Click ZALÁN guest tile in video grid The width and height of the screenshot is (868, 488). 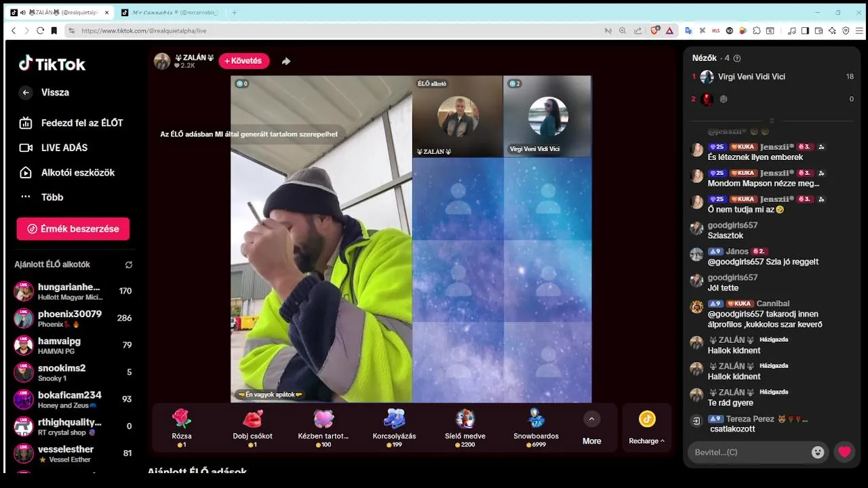tap(458, 117)
